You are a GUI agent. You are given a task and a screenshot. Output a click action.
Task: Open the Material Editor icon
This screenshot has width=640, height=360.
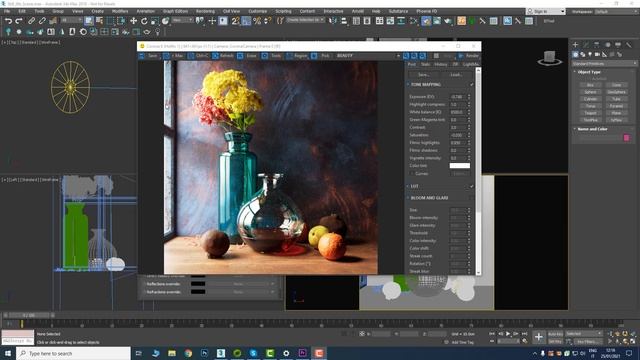[x=415, y=21]
